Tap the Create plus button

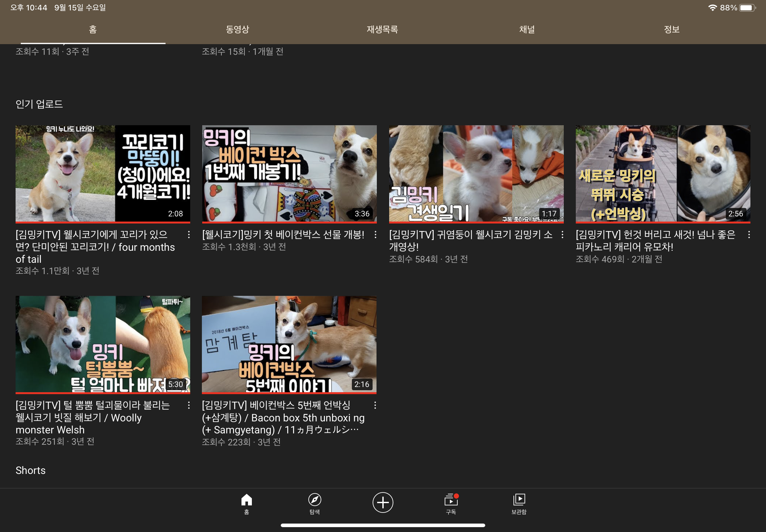click(382, 502)
